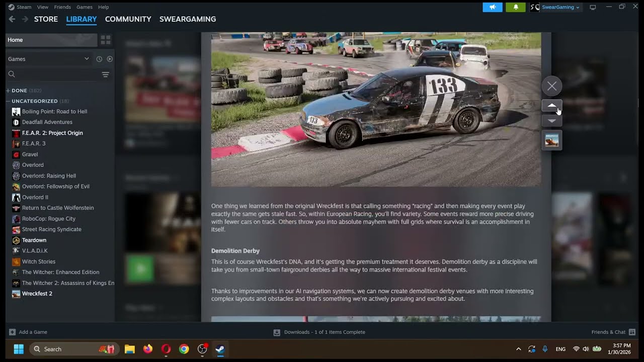Click the Witch Stories game icon
Viewport: 644px width, 362px height.
click(16, 261)
